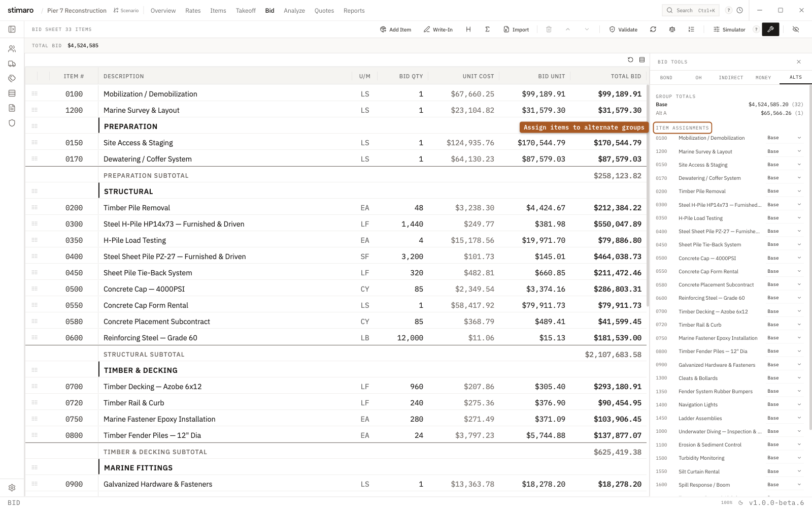Viewport: 812px width, 508px height.
Task: Click drag handle of item 0600
Action: (x=35, y=338)
